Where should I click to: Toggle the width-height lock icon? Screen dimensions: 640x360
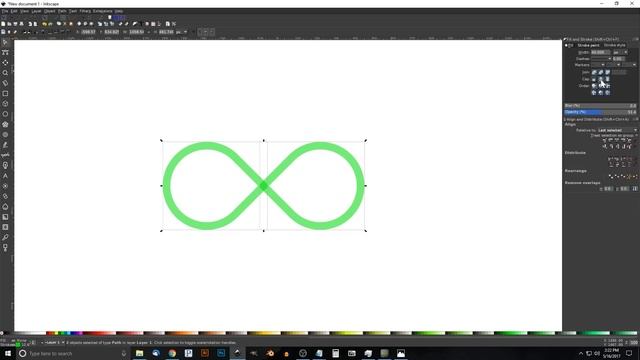[149, 32]
